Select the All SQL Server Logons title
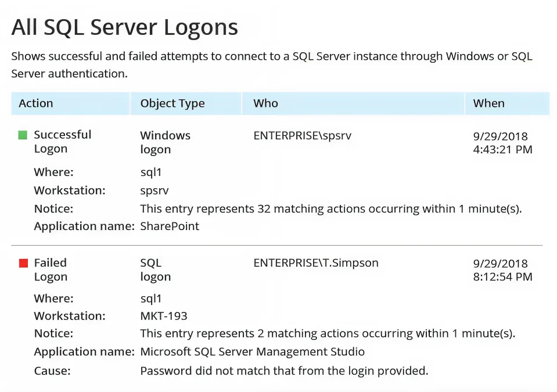The width and height of the screenshot is (557, 392). [x=125, y=27]
